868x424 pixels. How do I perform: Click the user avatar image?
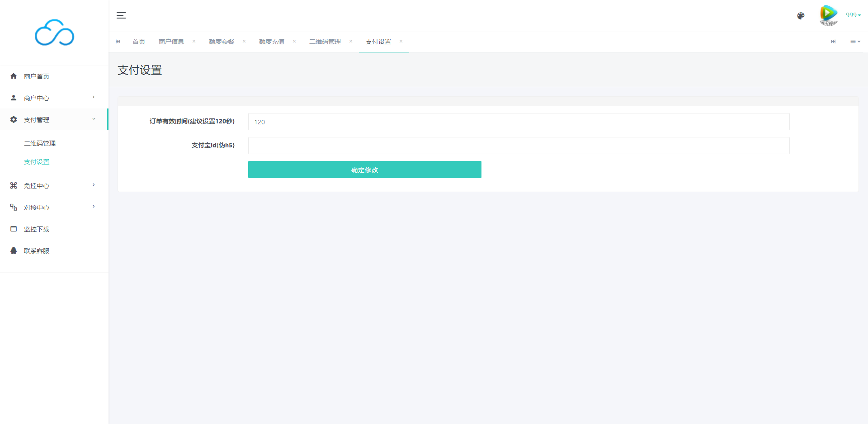828,15
